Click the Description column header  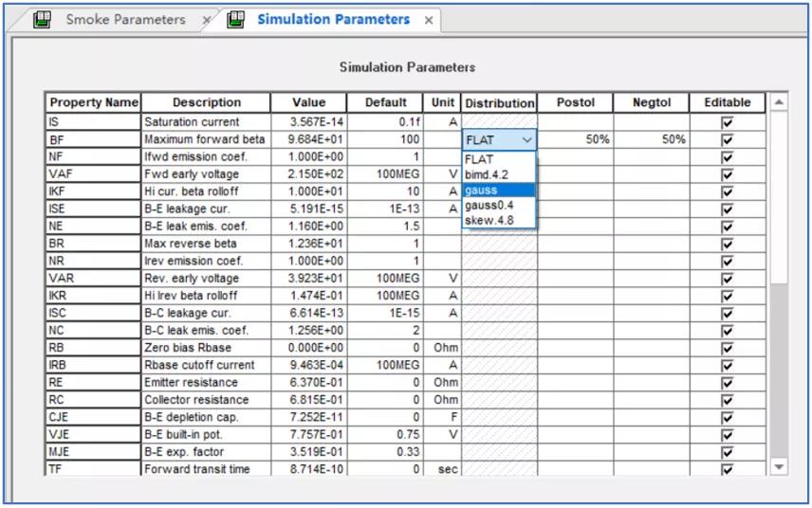pos(206,102)
